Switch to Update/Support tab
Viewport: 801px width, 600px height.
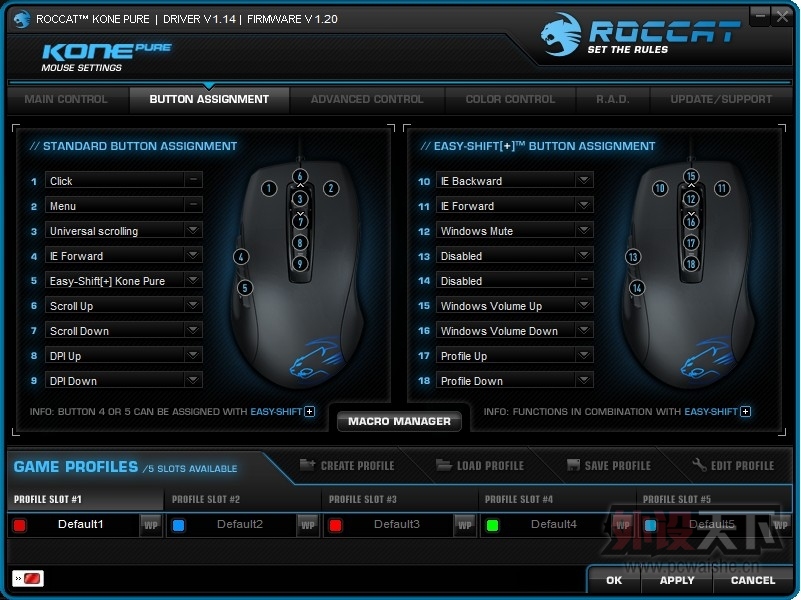click(721, 100)
